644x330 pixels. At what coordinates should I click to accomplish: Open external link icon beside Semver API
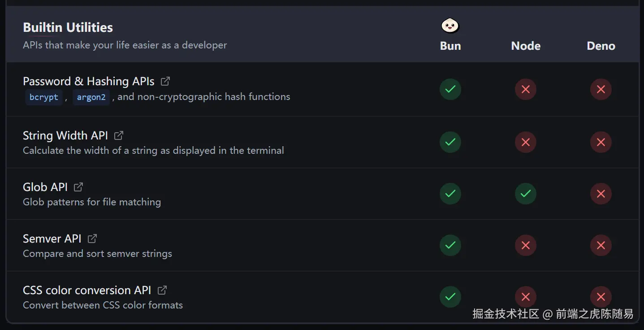[x=92, y=239]
